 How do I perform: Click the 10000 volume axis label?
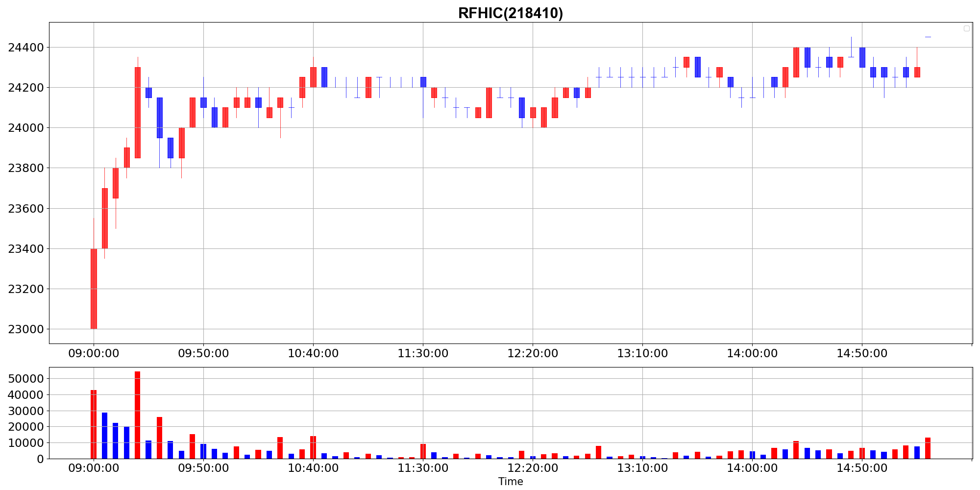tap(26, 443)
